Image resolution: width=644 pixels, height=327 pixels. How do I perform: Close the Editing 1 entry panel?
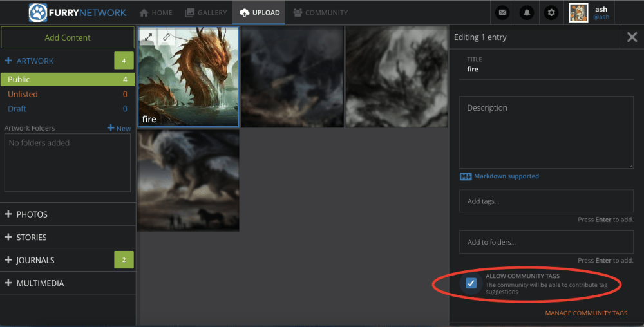(632, 37)
